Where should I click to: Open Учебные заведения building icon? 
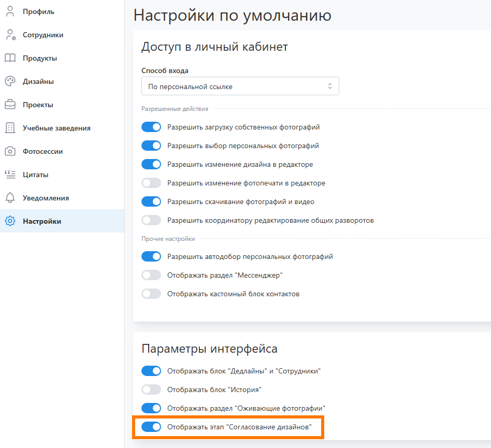[10, 128]
